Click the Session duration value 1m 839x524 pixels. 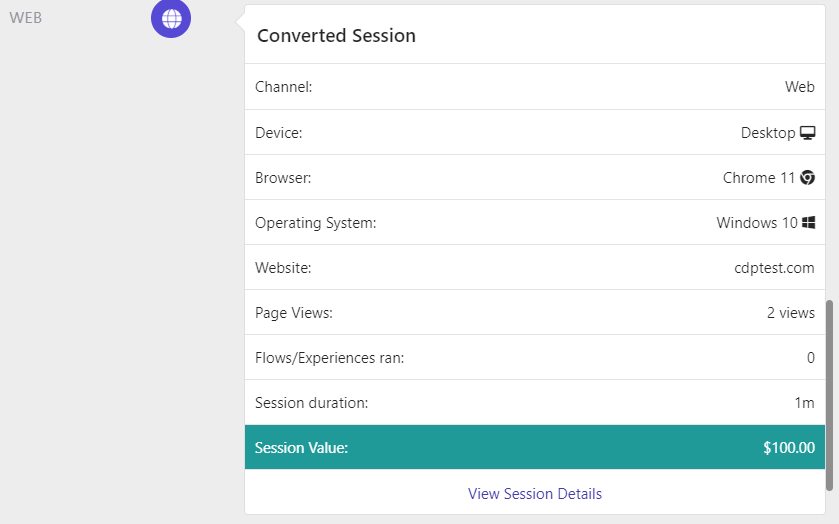[x=804, y=403]
